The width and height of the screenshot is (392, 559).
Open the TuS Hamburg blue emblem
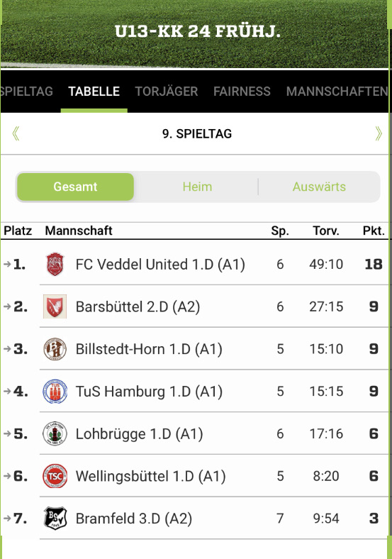click(55, 391)
